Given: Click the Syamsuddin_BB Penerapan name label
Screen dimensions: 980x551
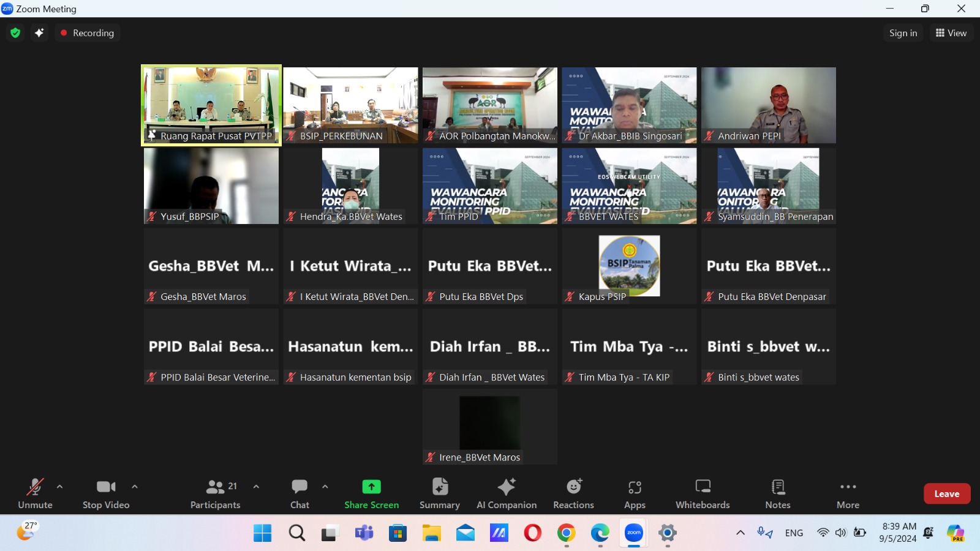Looking at the screenshot, I should (x=775, y=217).
